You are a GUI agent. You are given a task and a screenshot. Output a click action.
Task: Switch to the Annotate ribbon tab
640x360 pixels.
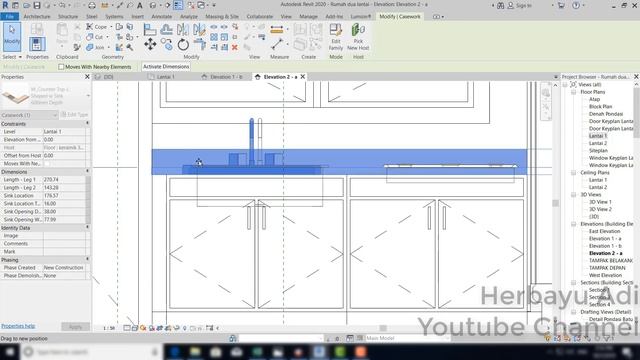162,16
